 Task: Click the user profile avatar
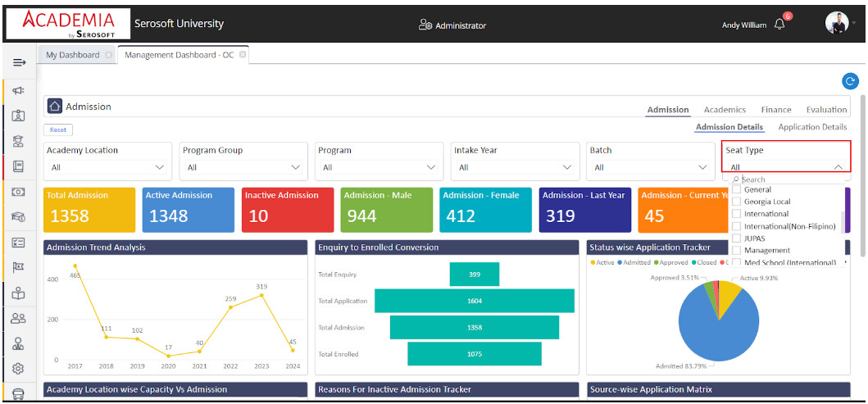tap(835, 23)
